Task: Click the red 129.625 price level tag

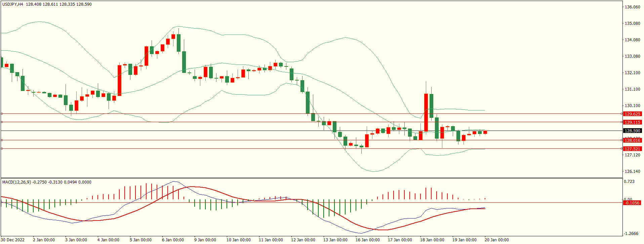Action: pyautogui.click(x=632, y=114)
